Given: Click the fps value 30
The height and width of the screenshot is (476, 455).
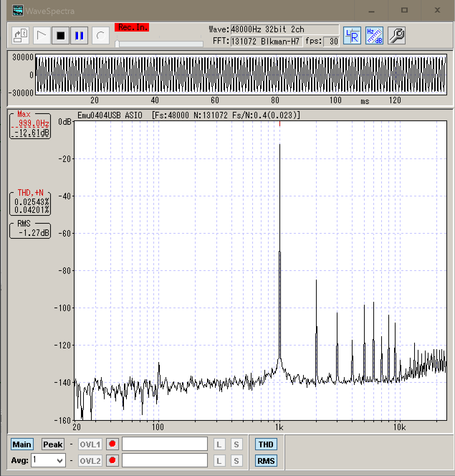Looking at the screenshot, I should pyautogui.click(x=331, y=42).
